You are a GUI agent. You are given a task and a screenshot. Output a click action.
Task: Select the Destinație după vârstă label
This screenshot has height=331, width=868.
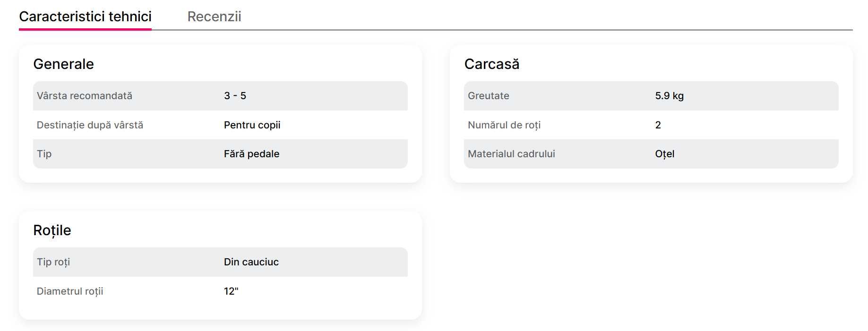[x=90, y=125]
